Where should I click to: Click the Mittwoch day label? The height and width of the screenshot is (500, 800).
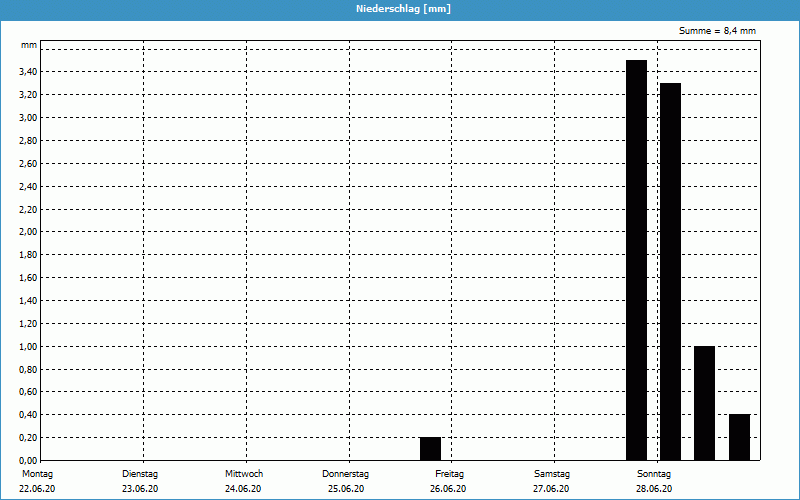tap(244, 474)
